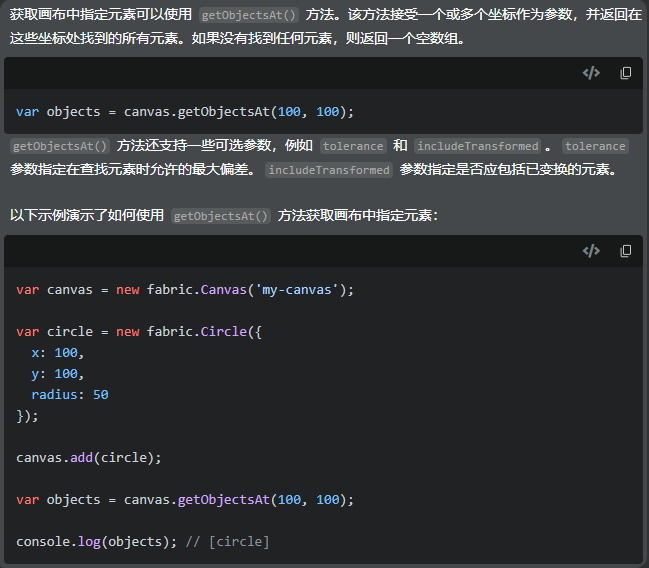Click the code view icon in the second code block
Image resolution: width=649 pixels, height=568 pixels.
[591, 251]
